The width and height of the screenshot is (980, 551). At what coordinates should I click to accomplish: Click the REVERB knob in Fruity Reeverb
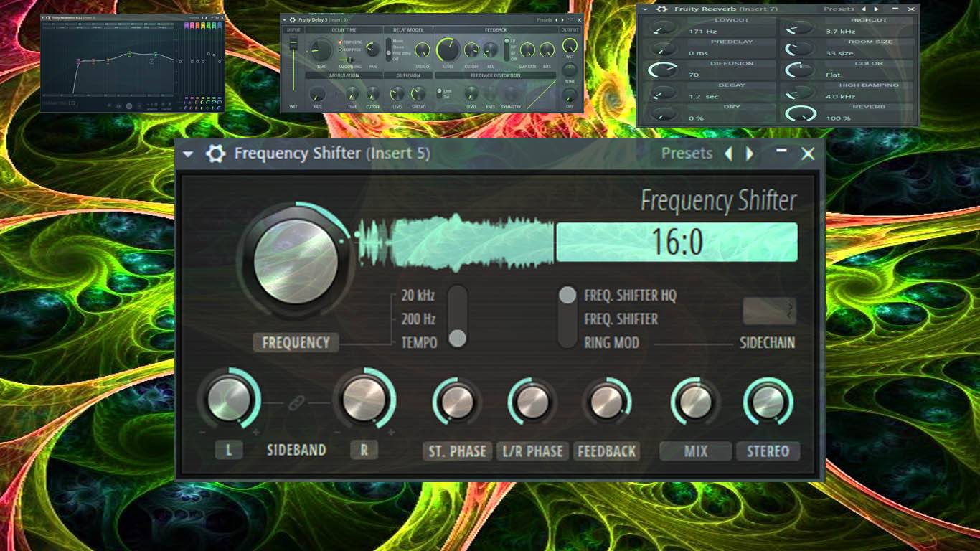(x=801, y=113)
